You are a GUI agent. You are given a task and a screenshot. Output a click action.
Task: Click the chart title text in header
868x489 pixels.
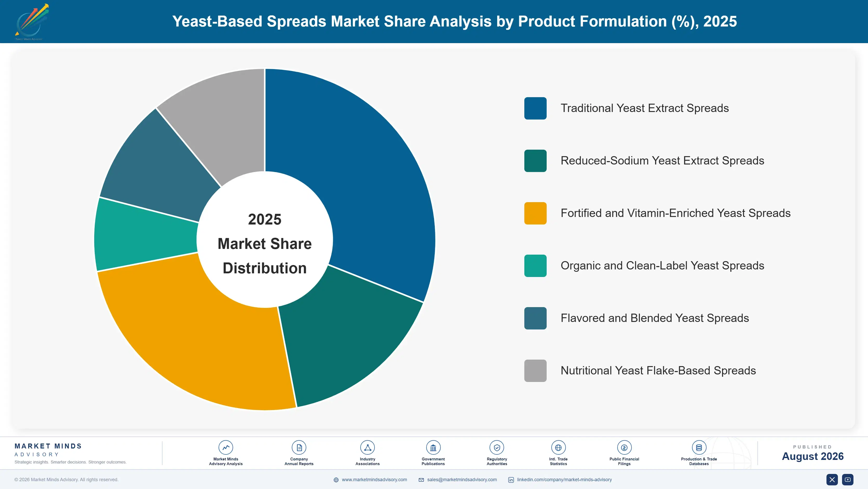point(455,21)
